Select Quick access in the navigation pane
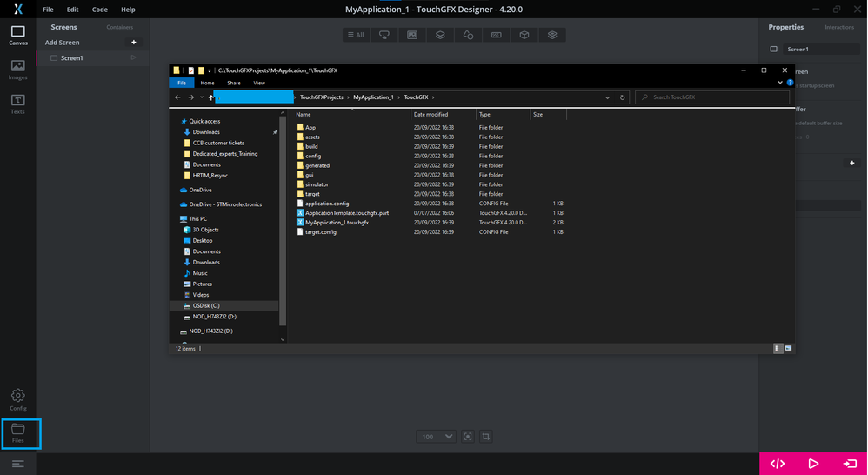868x475 pixels. click(204, 121)
